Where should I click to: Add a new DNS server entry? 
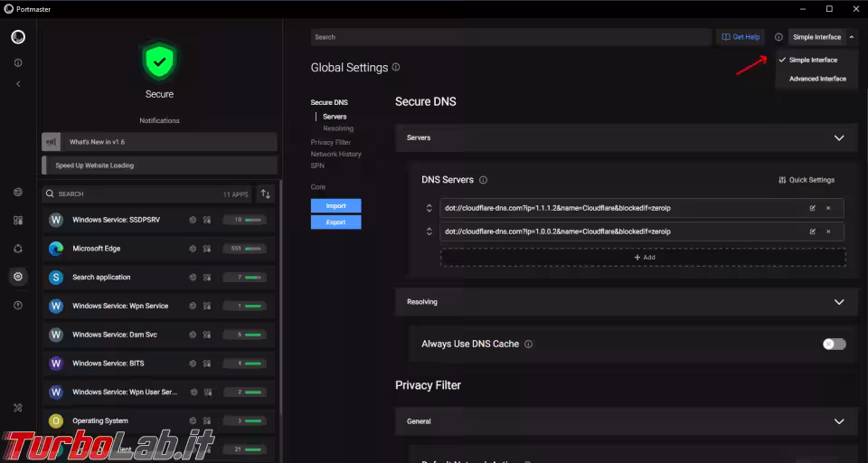[x=643, y=258]
